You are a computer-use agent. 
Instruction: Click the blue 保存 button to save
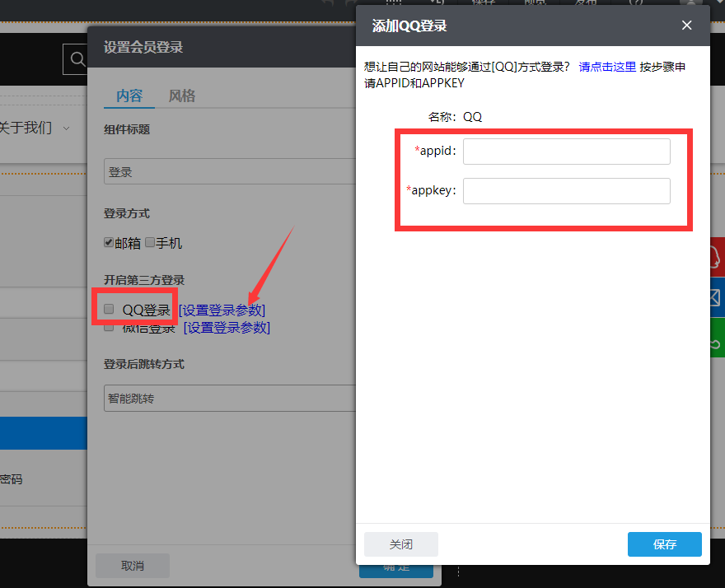click(664, 544)
